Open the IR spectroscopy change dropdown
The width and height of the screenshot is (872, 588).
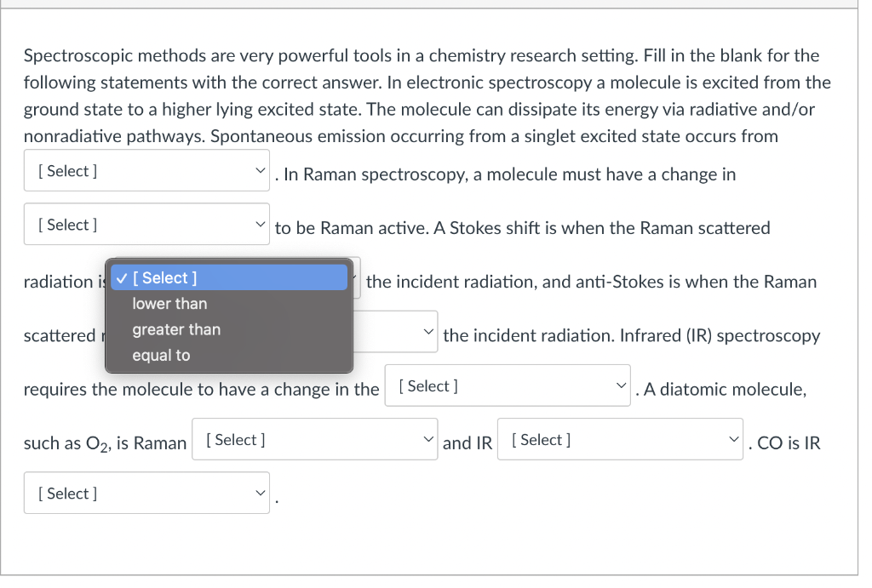click(508, 385)
